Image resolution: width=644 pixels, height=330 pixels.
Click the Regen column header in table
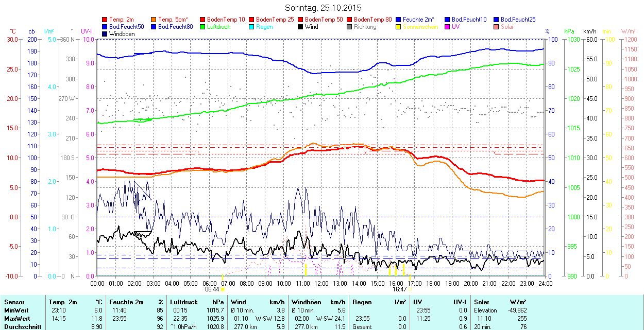(362, 302)
